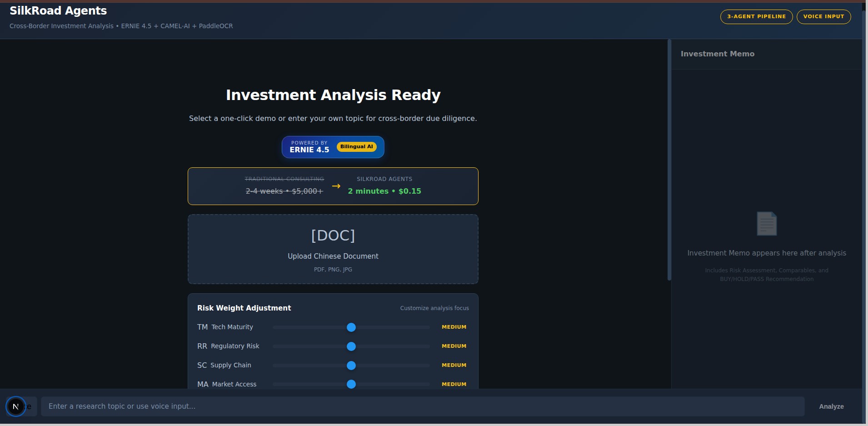Open the 3-Agent Pipeline button
868x426 pixels.
756,16
